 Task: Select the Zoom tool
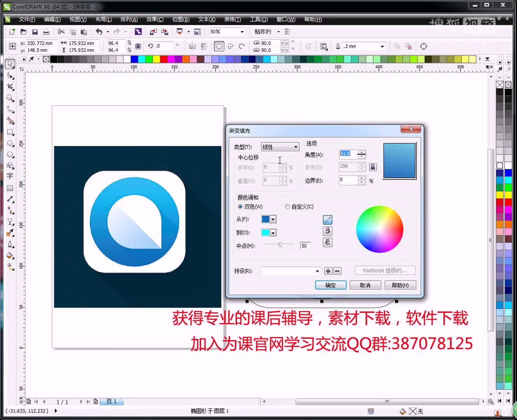pyautogui.click(x=10, y=98)
